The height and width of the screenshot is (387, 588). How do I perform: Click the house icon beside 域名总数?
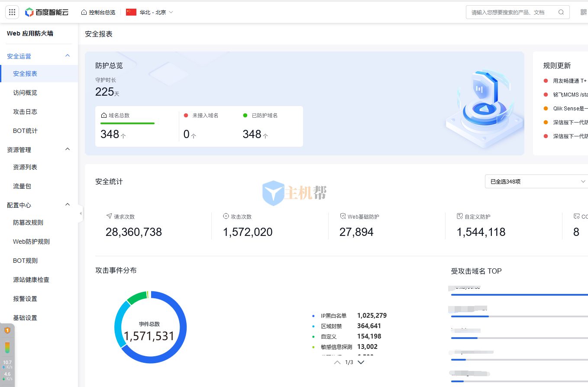point(103,116)
